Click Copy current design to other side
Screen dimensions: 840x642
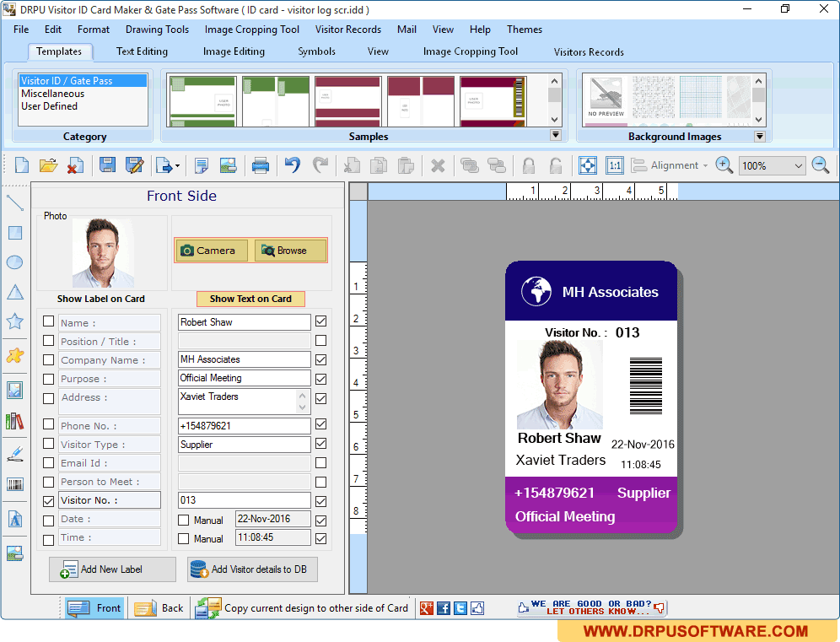pyautogui.click(x=302, y=608)
